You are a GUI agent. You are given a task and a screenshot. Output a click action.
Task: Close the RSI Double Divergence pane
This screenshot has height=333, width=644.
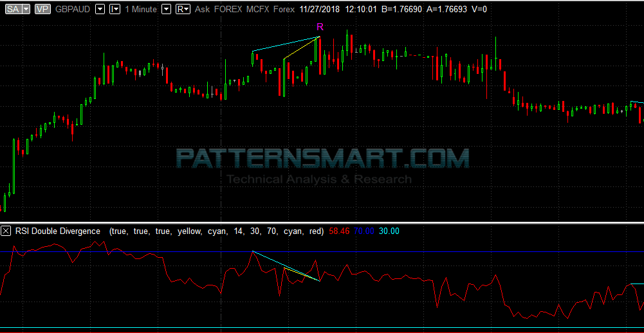coord(6,231)
